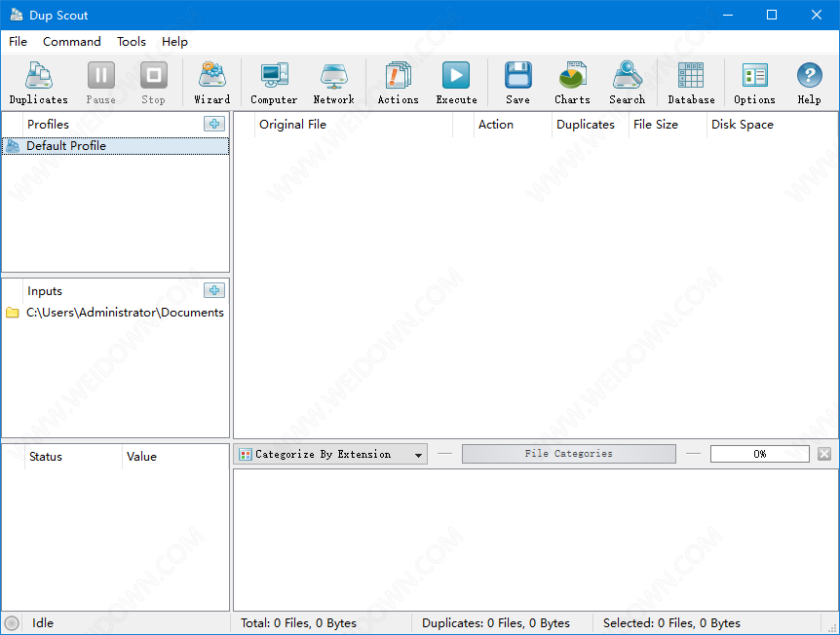Click the 'Duplicates: 0 Files, 0 Bytes' status text
Viewport: 840px width, 635px height.
tap(496, 623)
